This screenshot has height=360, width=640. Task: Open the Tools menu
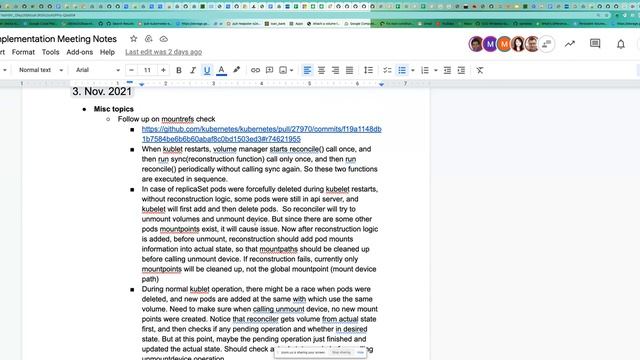pos(51,52)
